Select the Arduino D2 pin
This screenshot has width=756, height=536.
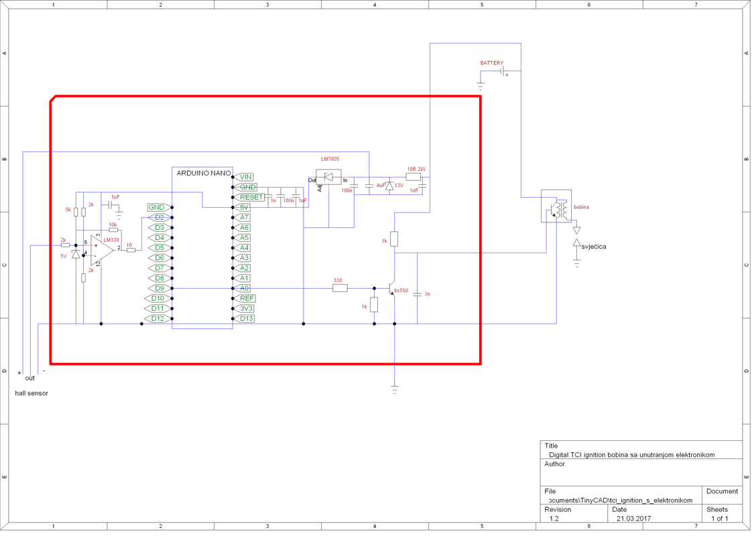pos(160,217)
